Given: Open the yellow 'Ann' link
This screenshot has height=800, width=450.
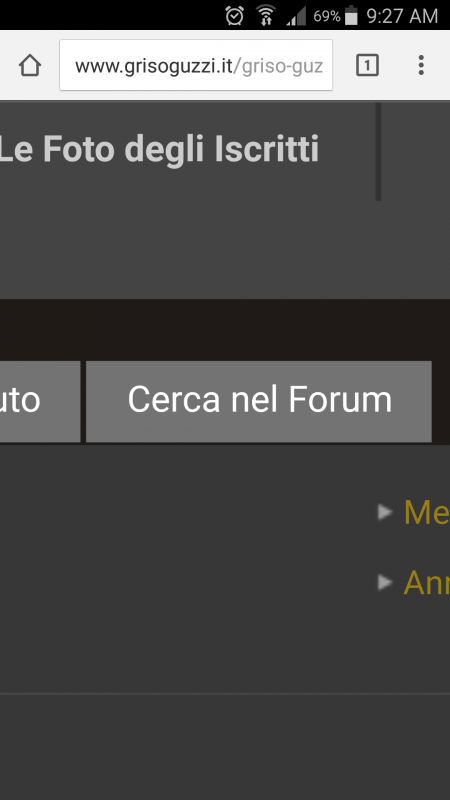Looking at the screenshot, I should [x=427, y=583].
